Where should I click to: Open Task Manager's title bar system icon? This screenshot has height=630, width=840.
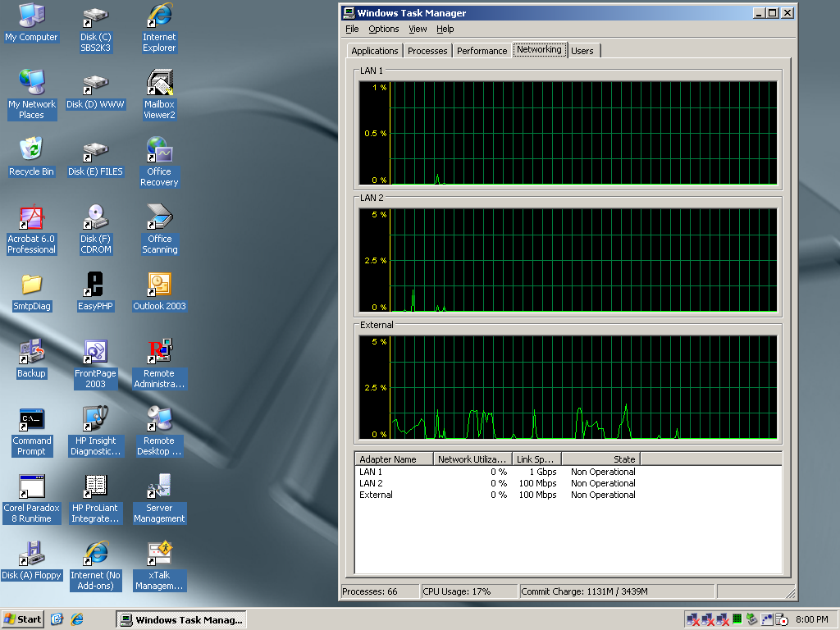[349, 13]
